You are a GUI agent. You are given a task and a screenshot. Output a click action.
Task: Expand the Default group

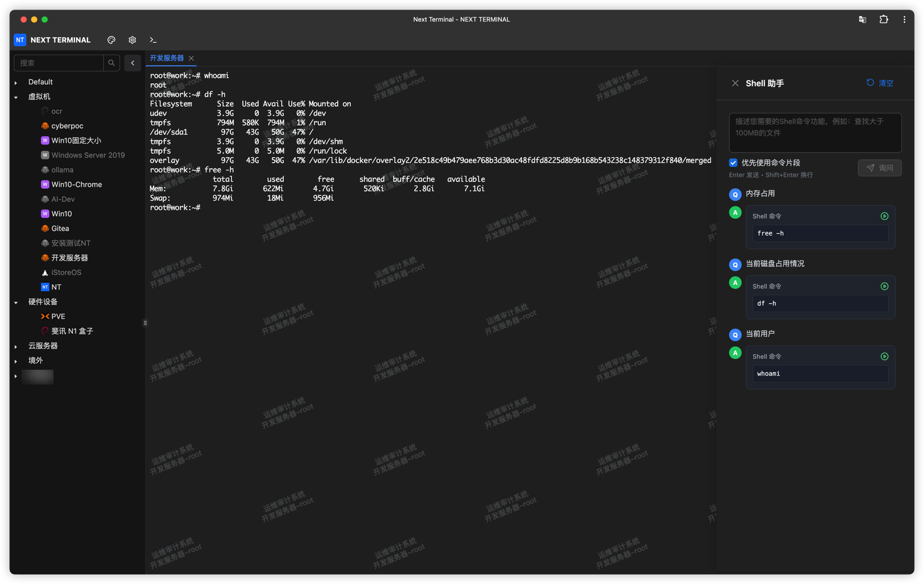tap(16, 82)
